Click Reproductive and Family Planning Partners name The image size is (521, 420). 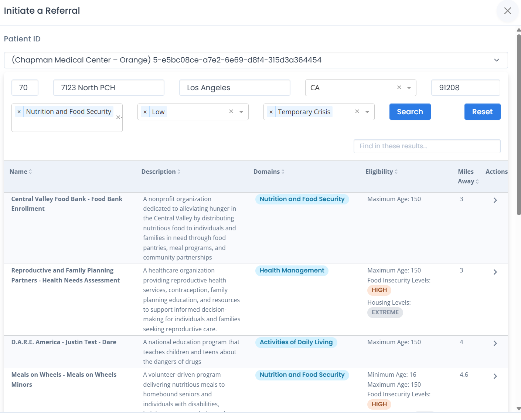(x=65, y=275)
